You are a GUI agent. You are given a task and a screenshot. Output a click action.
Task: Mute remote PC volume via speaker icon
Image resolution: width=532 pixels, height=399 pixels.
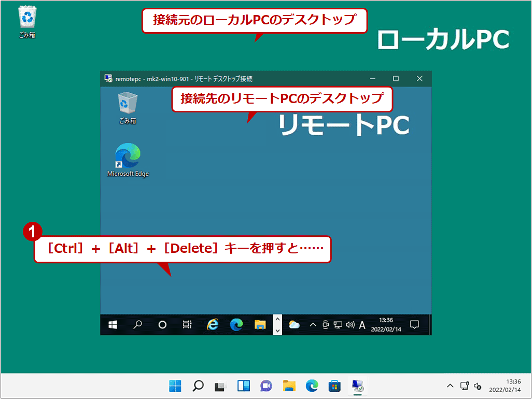[x=349, y=324]
